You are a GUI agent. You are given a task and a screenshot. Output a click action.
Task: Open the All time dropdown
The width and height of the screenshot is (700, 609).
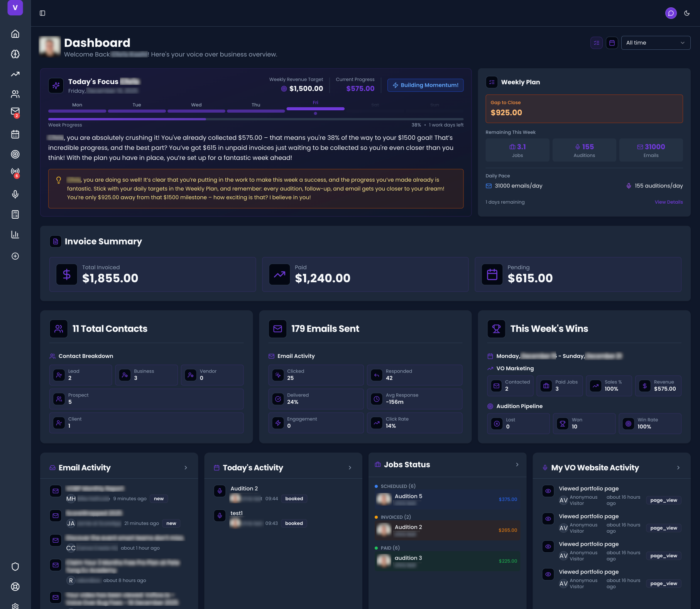[655, 43]
